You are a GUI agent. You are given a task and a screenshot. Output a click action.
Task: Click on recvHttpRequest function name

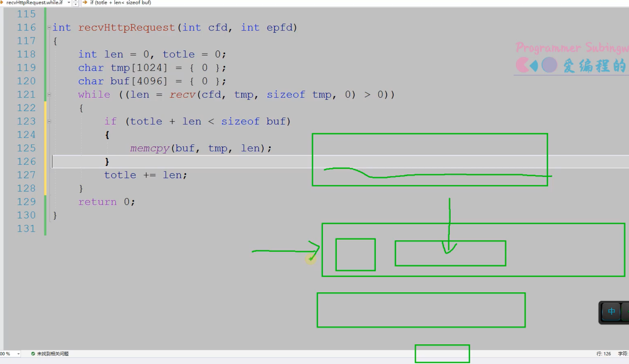point(126,27)
